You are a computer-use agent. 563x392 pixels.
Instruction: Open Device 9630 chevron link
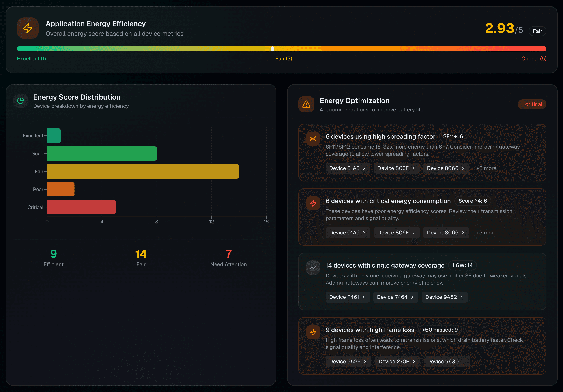tap(463, 362)
